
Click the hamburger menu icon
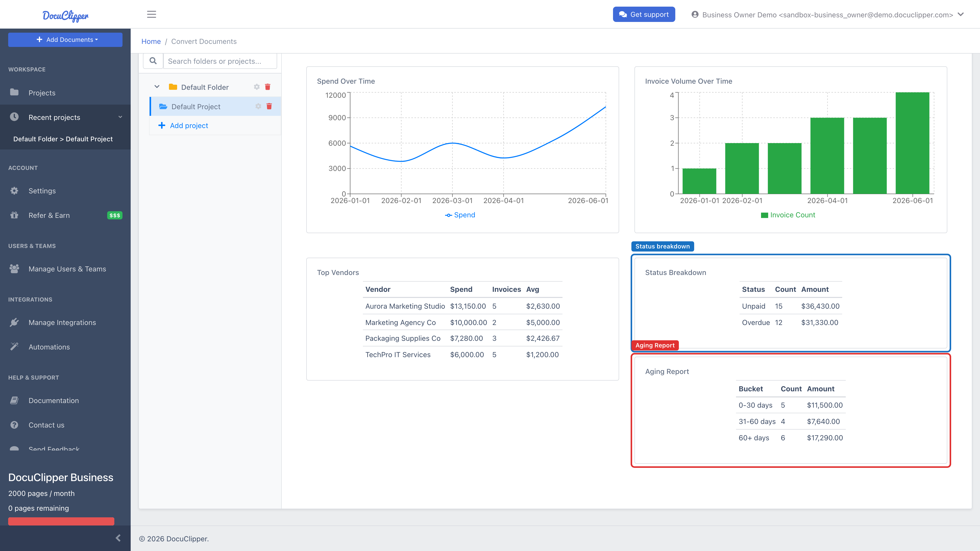coord(151,15)
